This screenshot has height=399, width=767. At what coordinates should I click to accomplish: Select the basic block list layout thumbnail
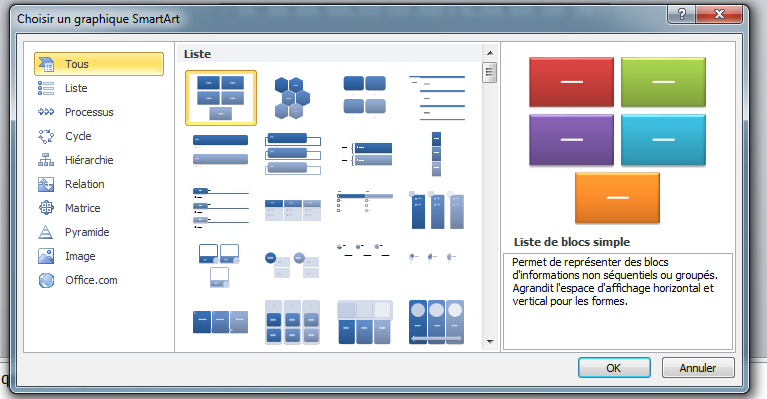click(x=221, y=98)
